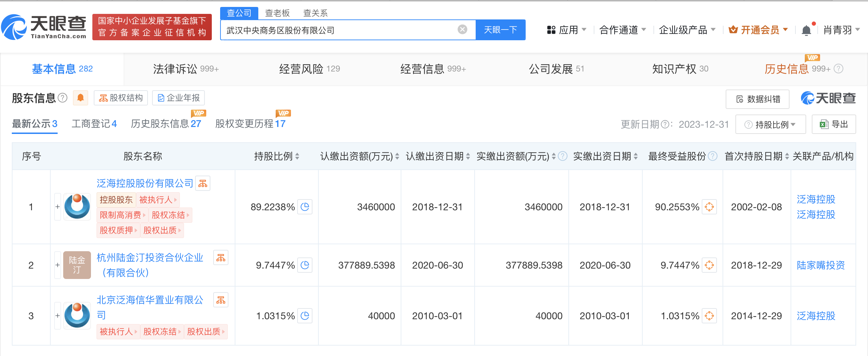The image size is (868, 356).
Task: Sort table by 持股比例 column header
Action: point(276,156)
